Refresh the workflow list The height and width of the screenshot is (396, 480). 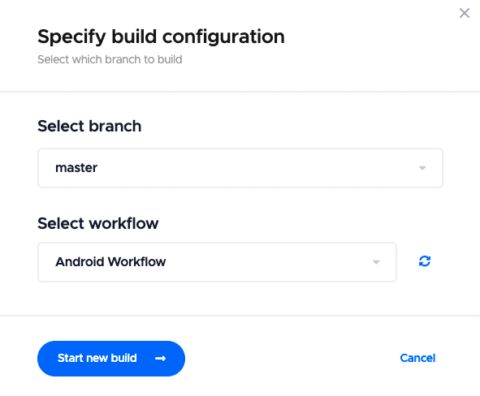[x=425, y=261]
